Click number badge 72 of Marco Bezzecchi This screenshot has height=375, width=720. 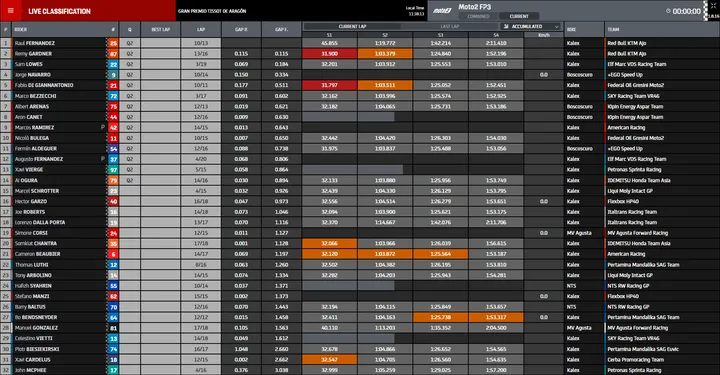[113, 96]
